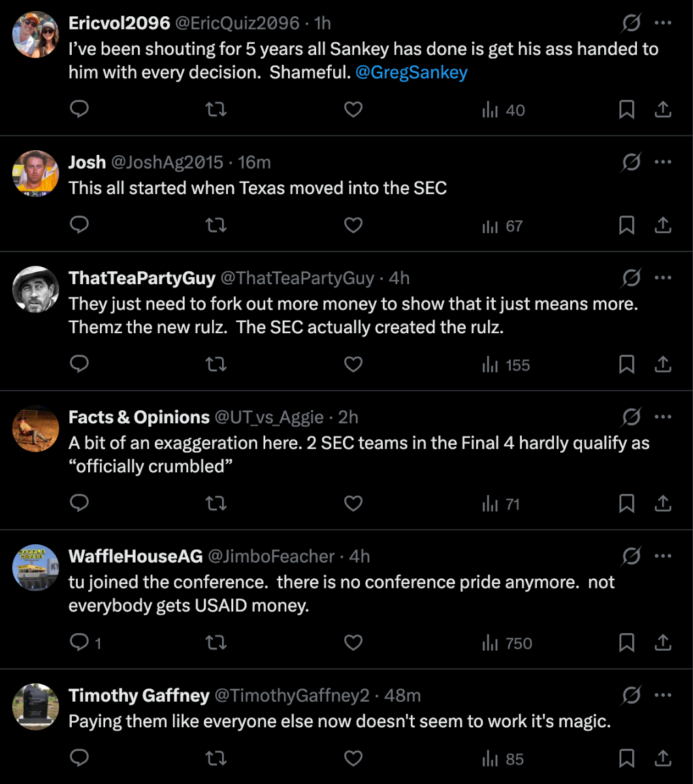This screenshot has width=693, height=784.
Task: Share WaffleHouseAG's tweet
Action: tap(663, 643)
